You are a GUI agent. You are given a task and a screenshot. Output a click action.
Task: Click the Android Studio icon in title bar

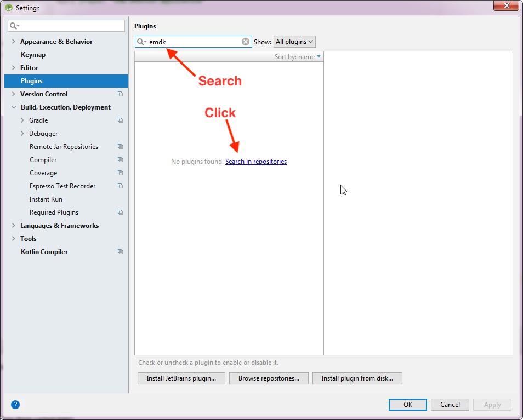(x=9, y=8)
